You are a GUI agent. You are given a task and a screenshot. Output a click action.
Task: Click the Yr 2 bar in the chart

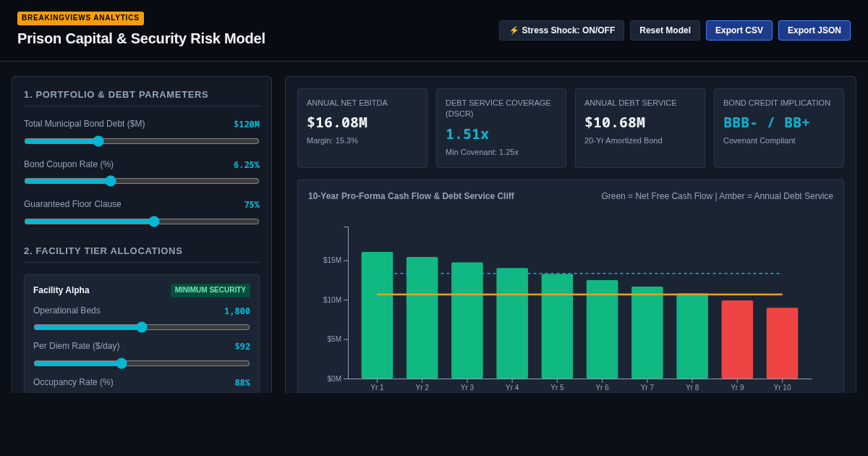[x=422, y=318]
